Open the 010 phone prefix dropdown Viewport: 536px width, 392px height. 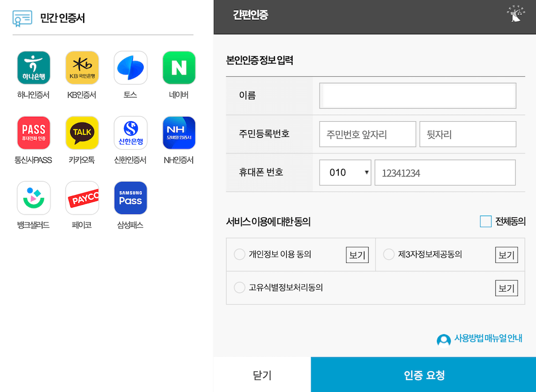[345, 172]
